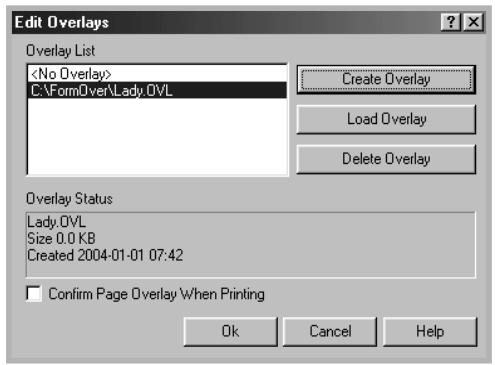
Task: Confirm the dialog with Ok
Action: (230, 332)
